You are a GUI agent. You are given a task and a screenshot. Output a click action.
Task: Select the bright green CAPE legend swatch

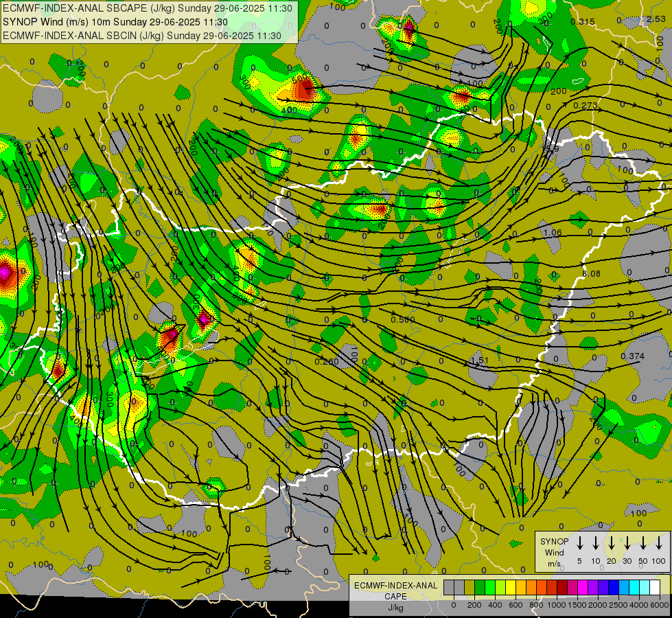(490, 587)
